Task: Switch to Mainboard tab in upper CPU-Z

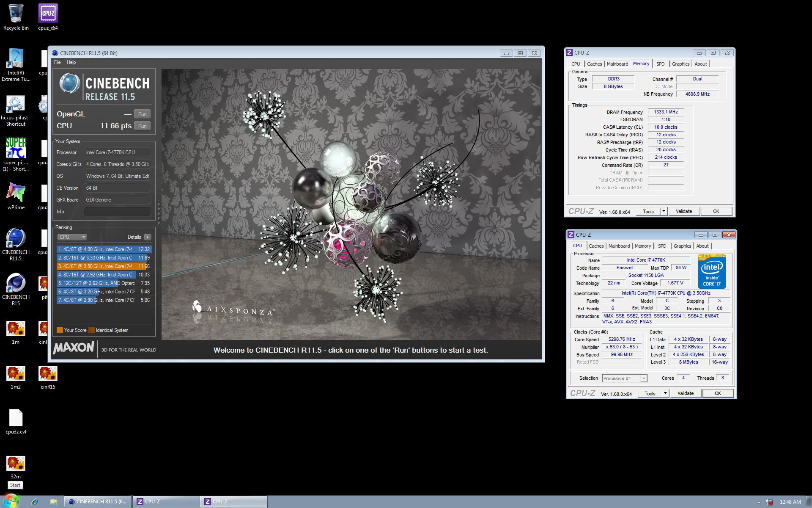Action: (x=617, y=64)
